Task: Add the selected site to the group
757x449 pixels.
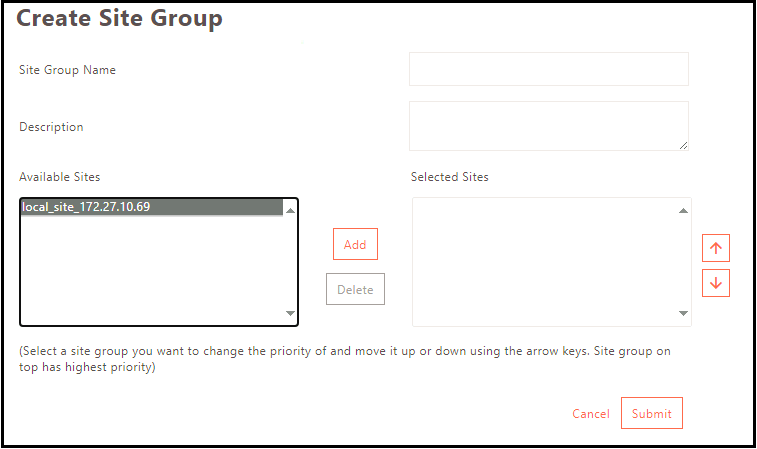Action: 355,244
